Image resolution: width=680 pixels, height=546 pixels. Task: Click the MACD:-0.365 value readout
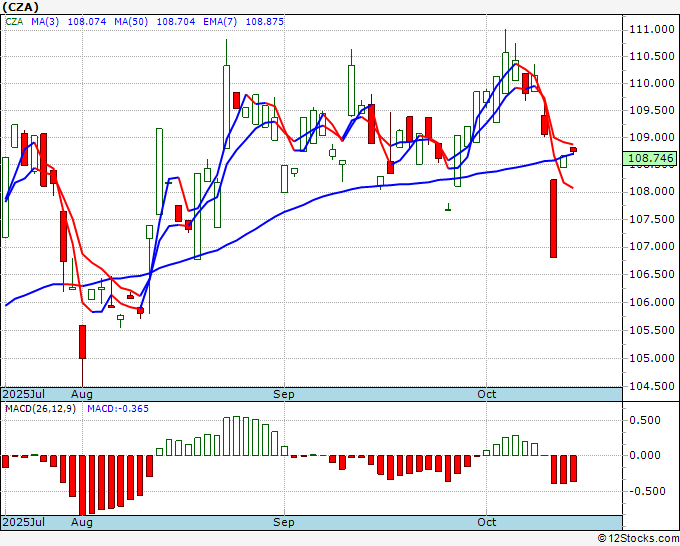point(118,409)
